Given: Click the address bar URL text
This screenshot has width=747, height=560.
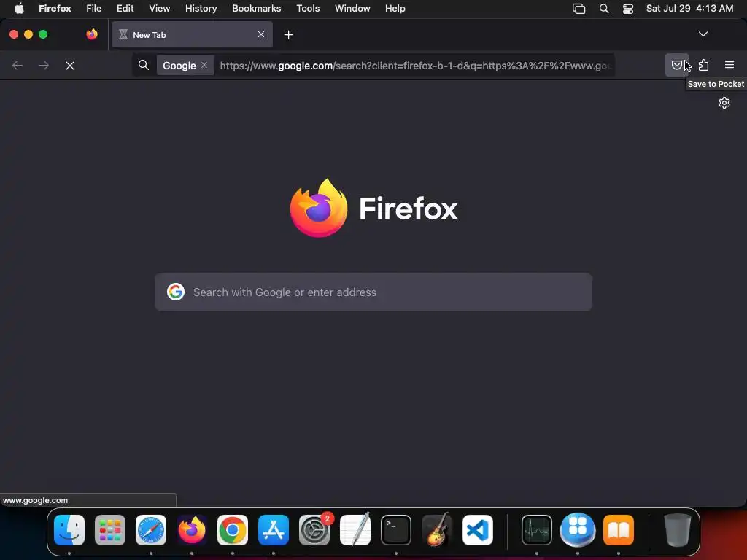Looking at the screenshot, I should tap(415, 66).
